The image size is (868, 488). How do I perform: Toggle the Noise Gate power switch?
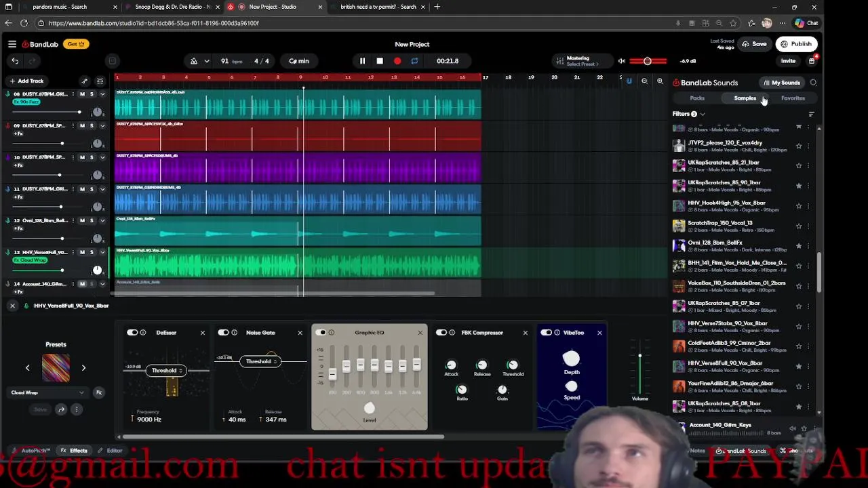[223, 333]
